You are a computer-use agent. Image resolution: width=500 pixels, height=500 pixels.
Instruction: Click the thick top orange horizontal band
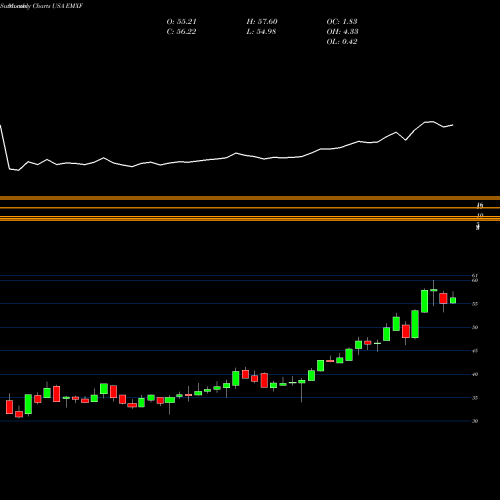(250, 198)
